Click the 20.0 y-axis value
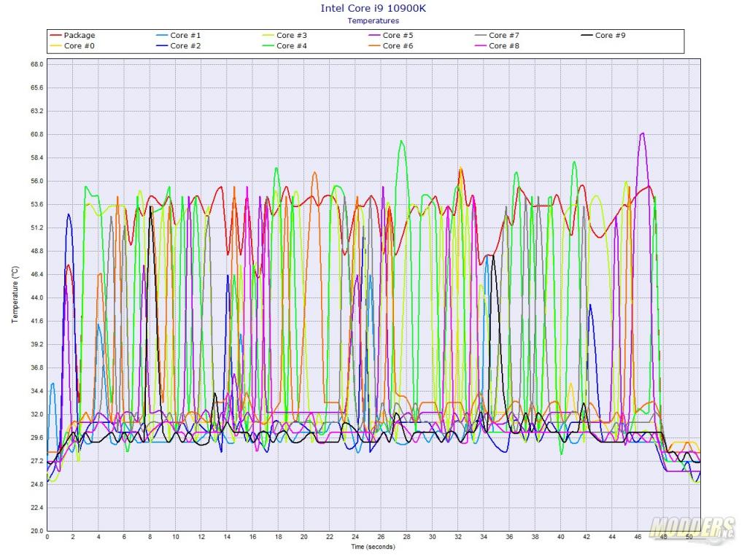This screenshot has height=560, width=747. [37, 531]
